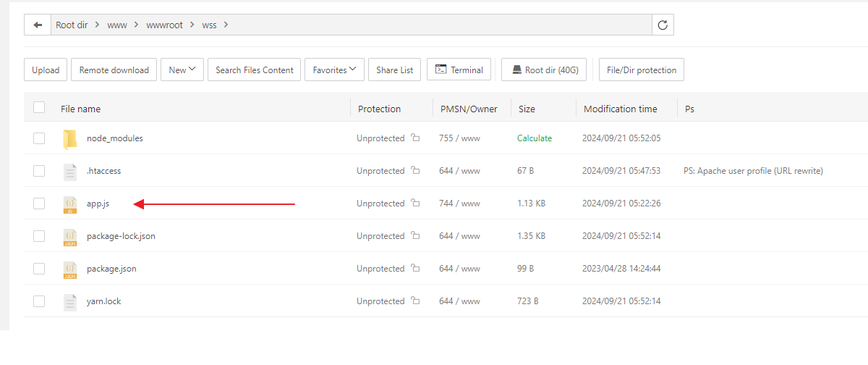Tick the package.json checkbox
Viewport: 868px width, 365px height.
[39, 269]
